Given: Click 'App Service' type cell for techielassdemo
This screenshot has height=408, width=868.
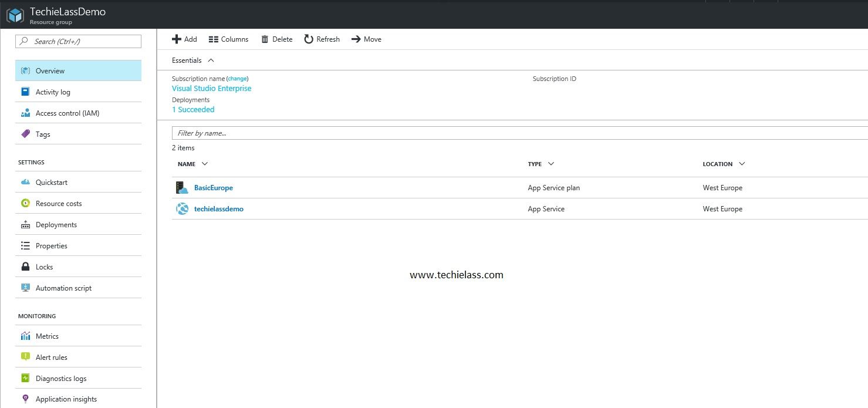Looking at the screenshot, I should pyautogui.click(x=546, y=209).
